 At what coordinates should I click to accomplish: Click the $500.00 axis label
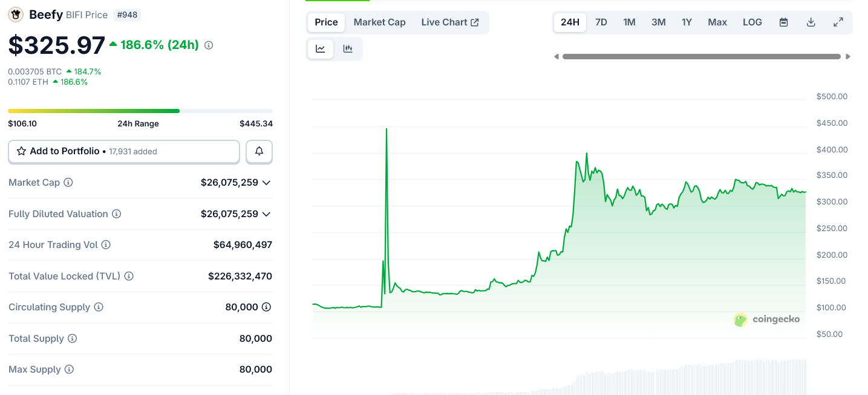(832, 96)
